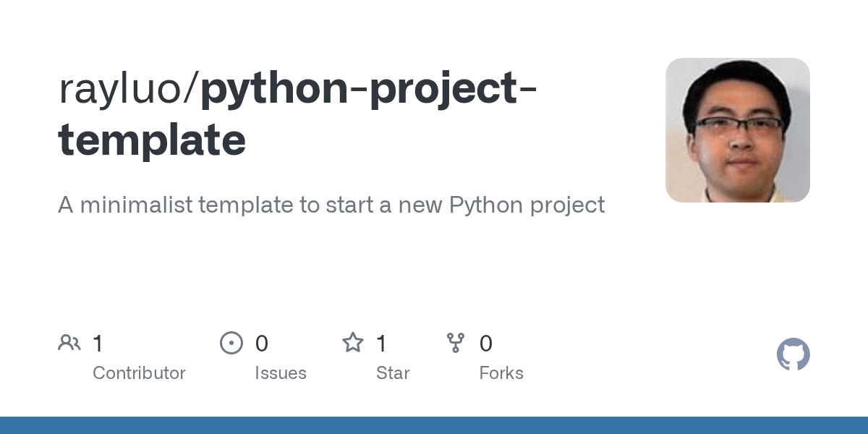Open the rayluo profile avatar photo
This screenshot has height=434, width=868.
click(737, 130)
